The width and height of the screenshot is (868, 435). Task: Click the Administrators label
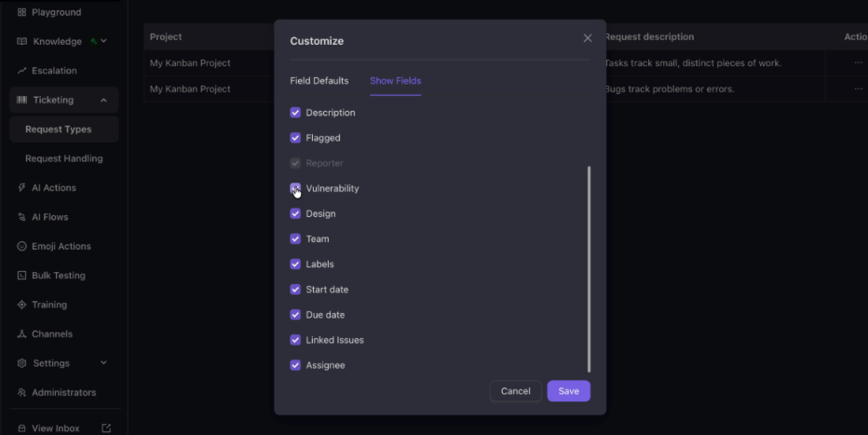(x=63, y=392)
